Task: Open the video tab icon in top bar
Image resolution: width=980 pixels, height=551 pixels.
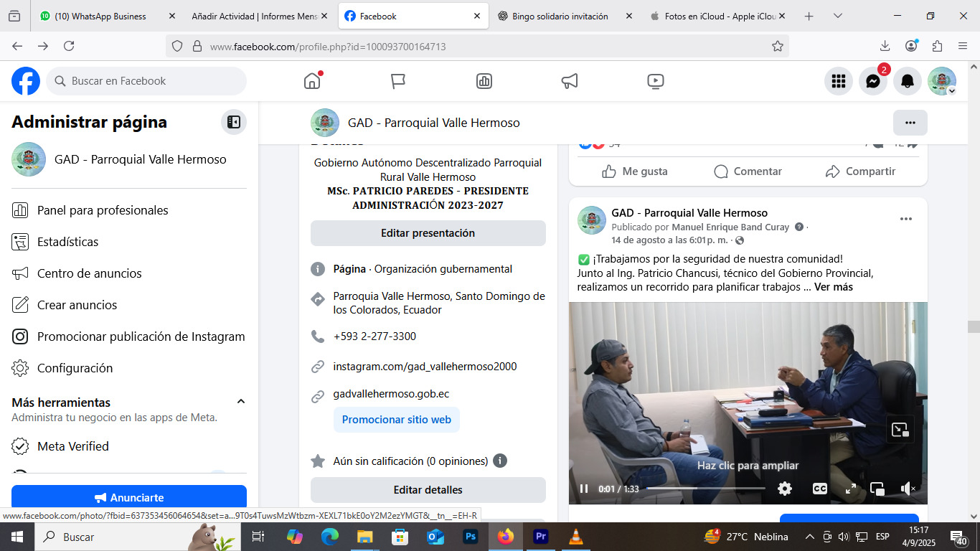Action: pos(655,81)
